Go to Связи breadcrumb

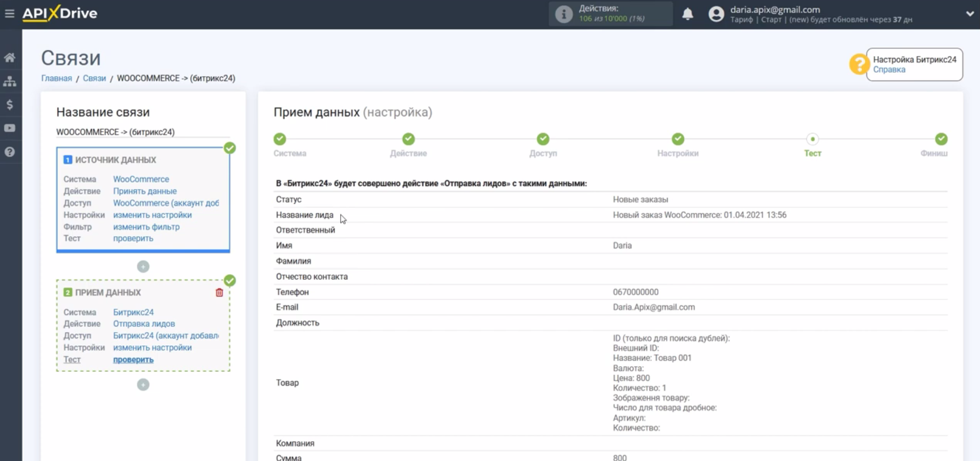click(94, 78)
